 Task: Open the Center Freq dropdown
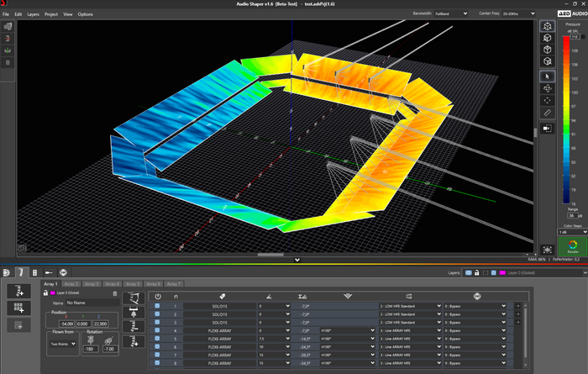(x=518, y=13)
